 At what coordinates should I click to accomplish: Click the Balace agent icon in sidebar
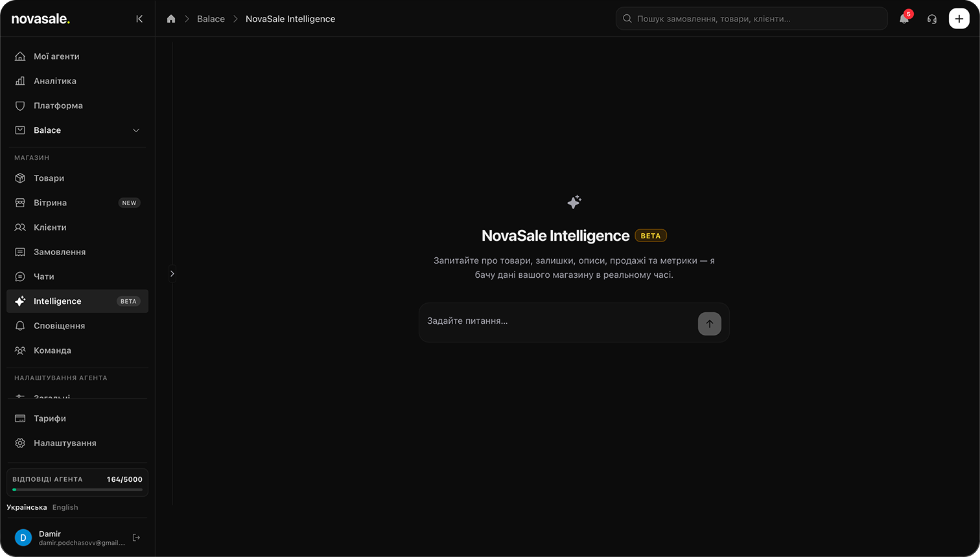point(20,130)
